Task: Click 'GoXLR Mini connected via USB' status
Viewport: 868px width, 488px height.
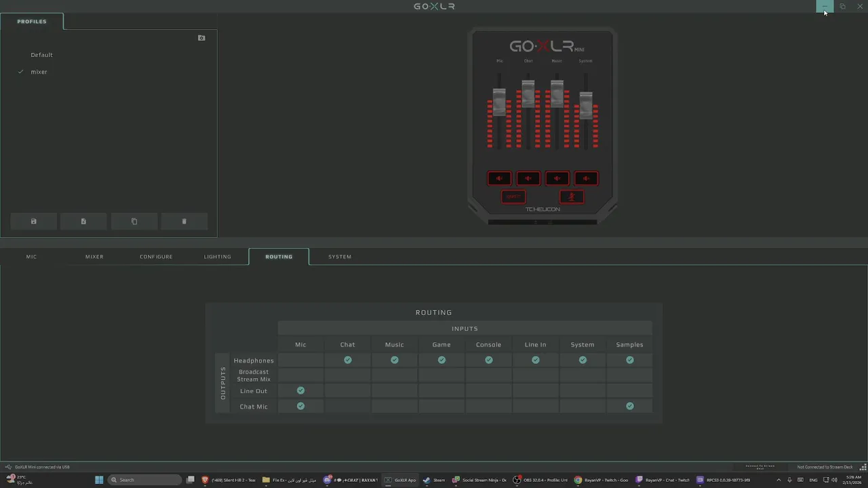Action: click(42, 467)
